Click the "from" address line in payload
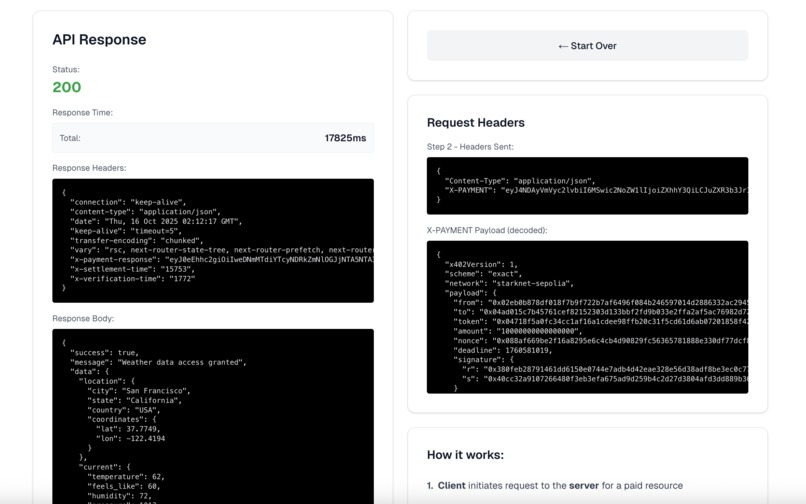The width and height of the screenshot is (806, 504). pyautogui.click(x=600, y=302)
